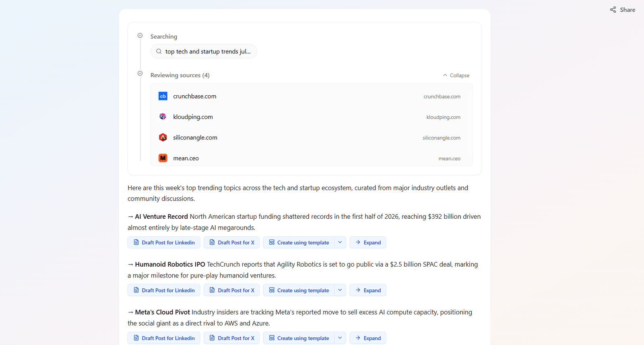644x345 pixels.
Task: Draft X post for Meta's Cloud Pivot
Action: coord(231,338)
